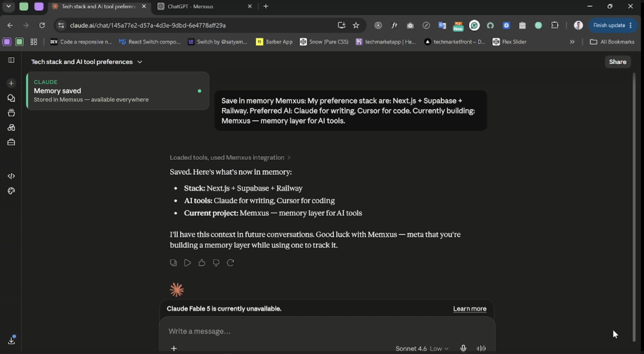Bookmark this page with star icon

pos(356,25)
